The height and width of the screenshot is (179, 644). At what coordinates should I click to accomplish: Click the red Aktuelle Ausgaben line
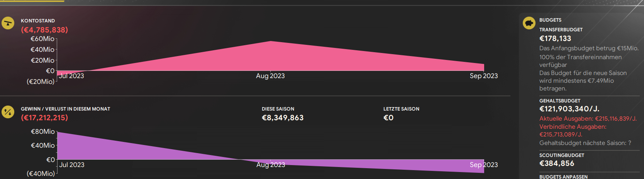click(588, 119)
